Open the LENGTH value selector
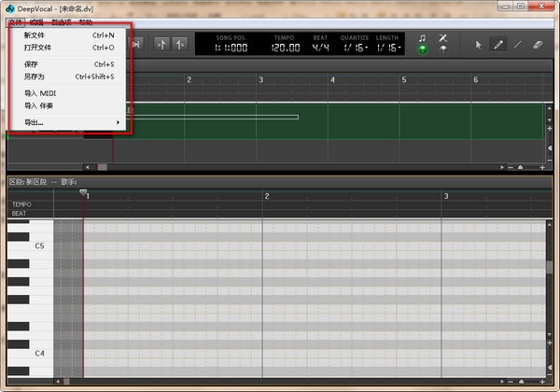The width and height of the screenshot is (560, 392). (386, 48)
